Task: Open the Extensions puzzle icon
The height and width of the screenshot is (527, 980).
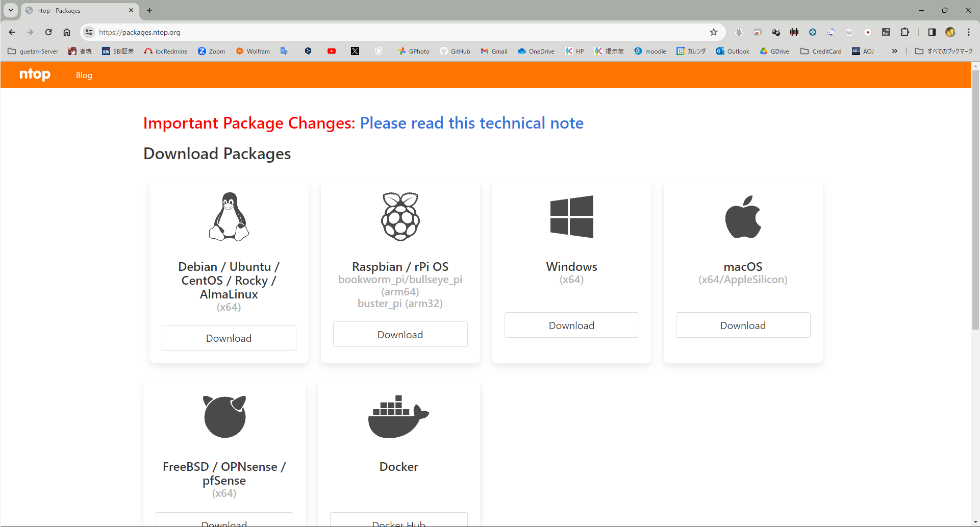Action: pos(904,32)
